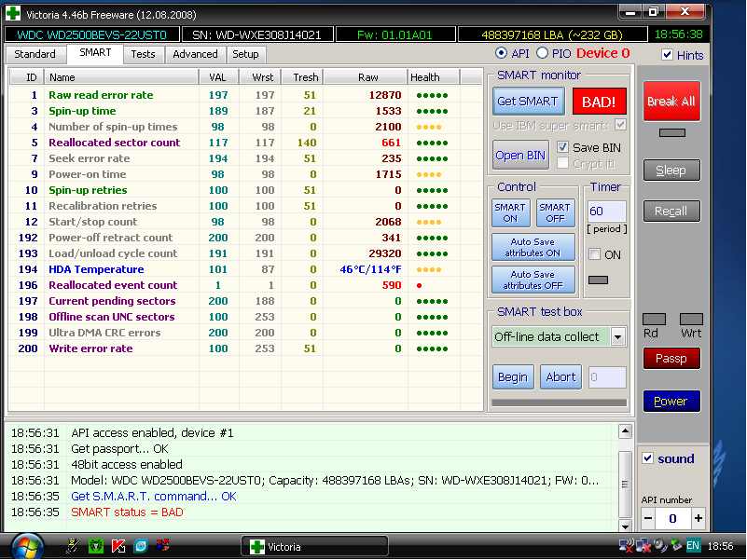The height and width of the screenshot is (560, 747).
Task: Open the red Kaspersky icon in quick launch
Action: point(119,545)
